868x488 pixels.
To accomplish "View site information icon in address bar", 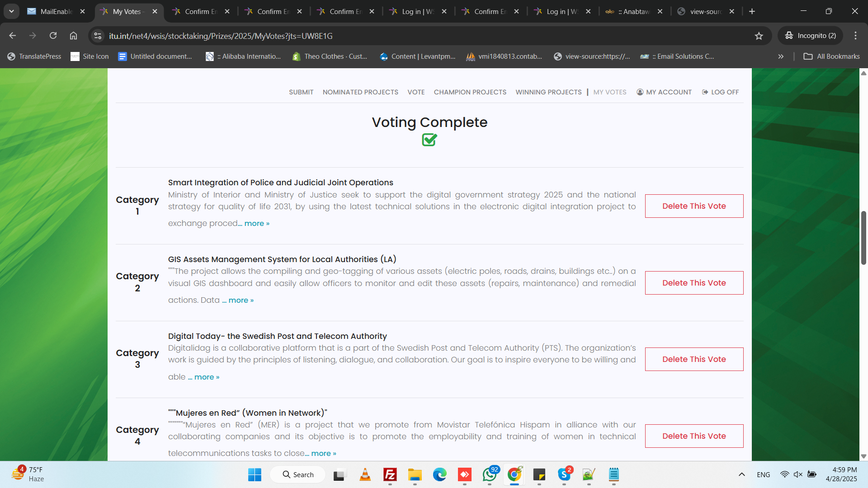I will (x=98, y=36).
